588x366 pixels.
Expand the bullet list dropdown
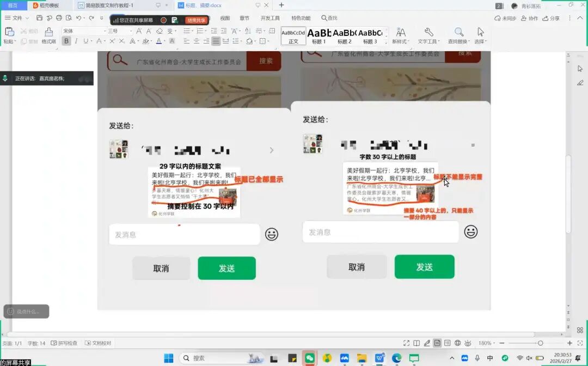192,30
